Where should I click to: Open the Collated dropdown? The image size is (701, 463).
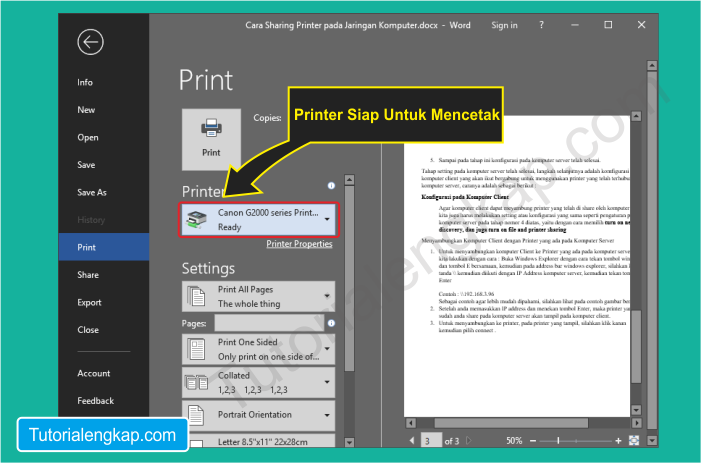pos(258,383)
